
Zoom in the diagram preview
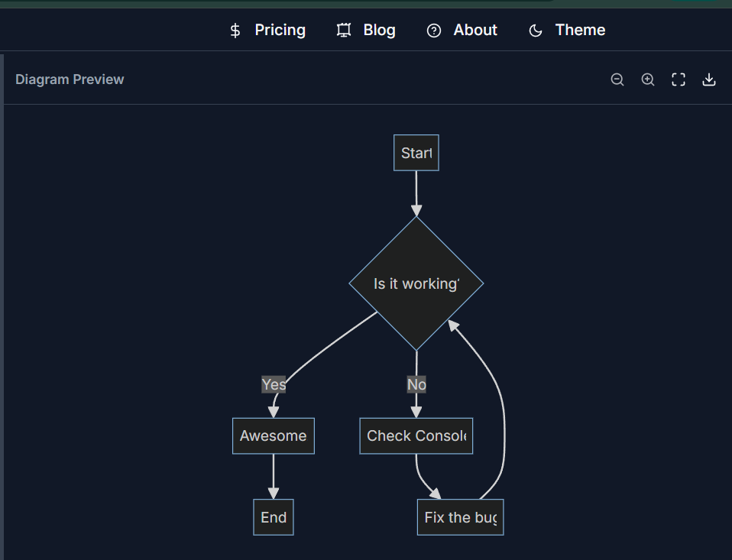648,79
